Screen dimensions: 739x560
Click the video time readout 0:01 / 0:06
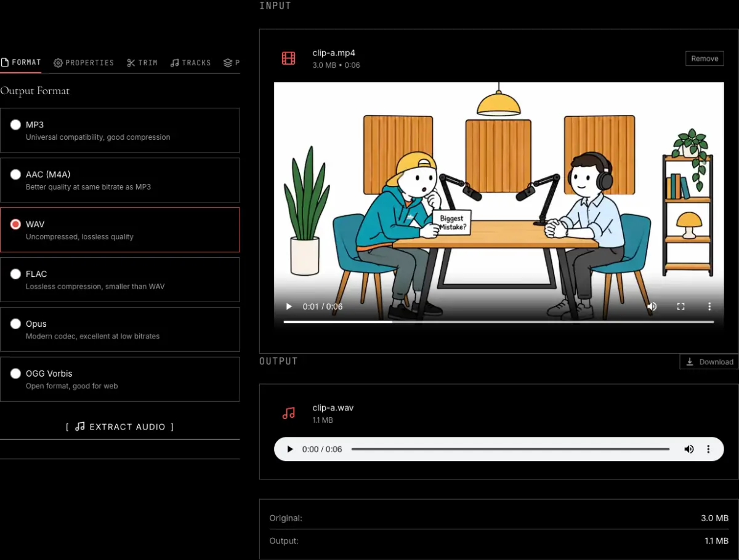click(323, 306)
